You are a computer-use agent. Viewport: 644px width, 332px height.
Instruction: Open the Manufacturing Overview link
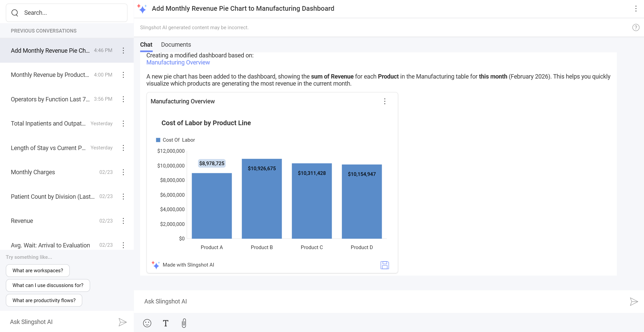coord(178,62)
